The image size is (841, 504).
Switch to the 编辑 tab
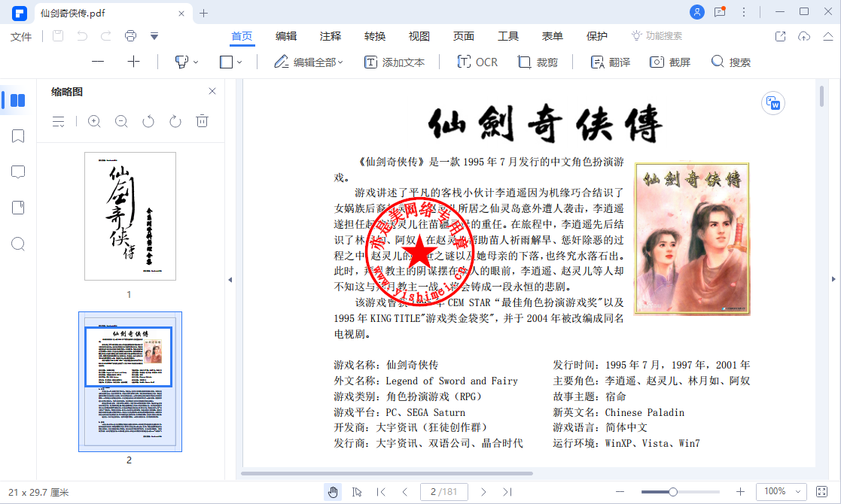(x=286, y=36)
